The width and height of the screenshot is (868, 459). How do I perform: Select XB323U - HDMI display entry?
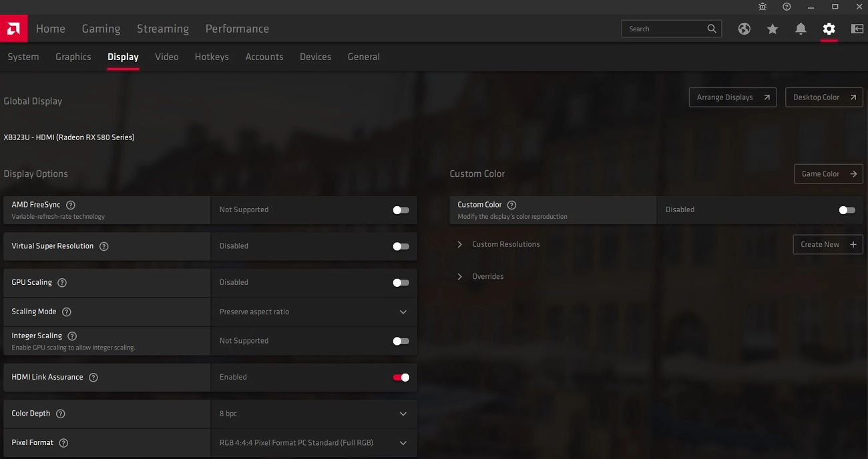tap(69, 137)
